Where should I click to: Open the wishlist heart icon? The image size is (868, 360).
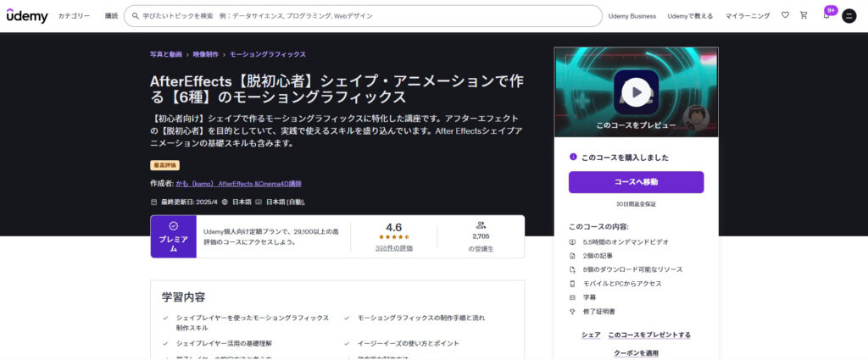[784, 15]
